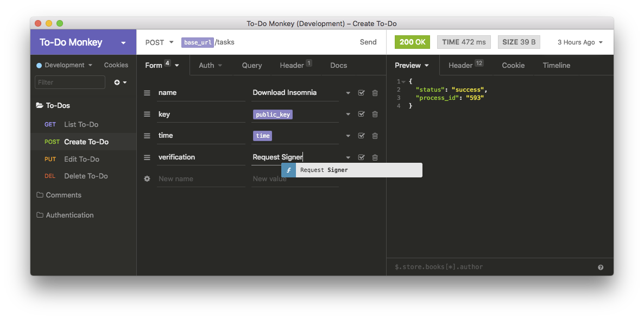644x319 pixels.
Task: Switch to the response Header tab
Action: coord(466,65)
